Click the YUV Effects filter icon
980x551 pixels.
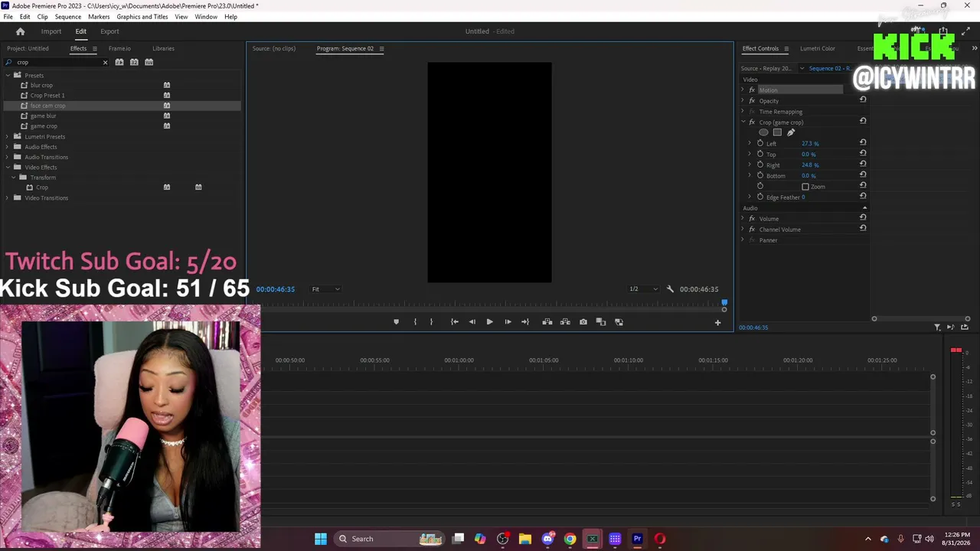click(x=149, y=62)
